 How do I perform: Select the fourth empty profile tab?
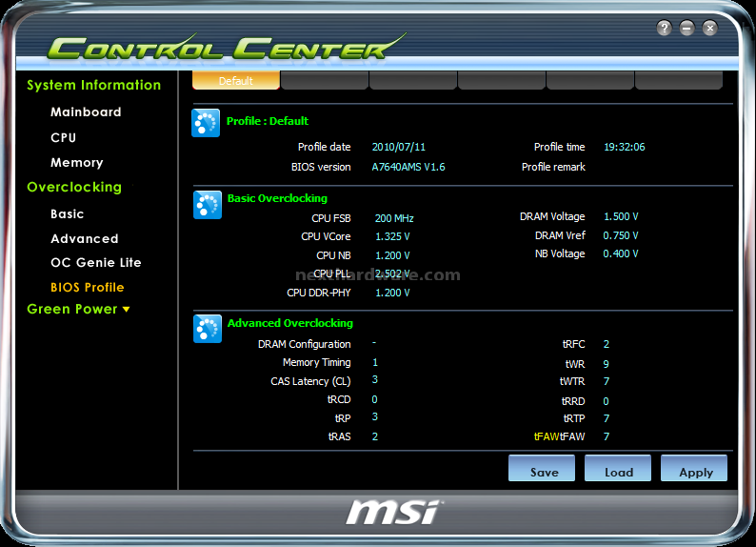(x=502, y=81)
